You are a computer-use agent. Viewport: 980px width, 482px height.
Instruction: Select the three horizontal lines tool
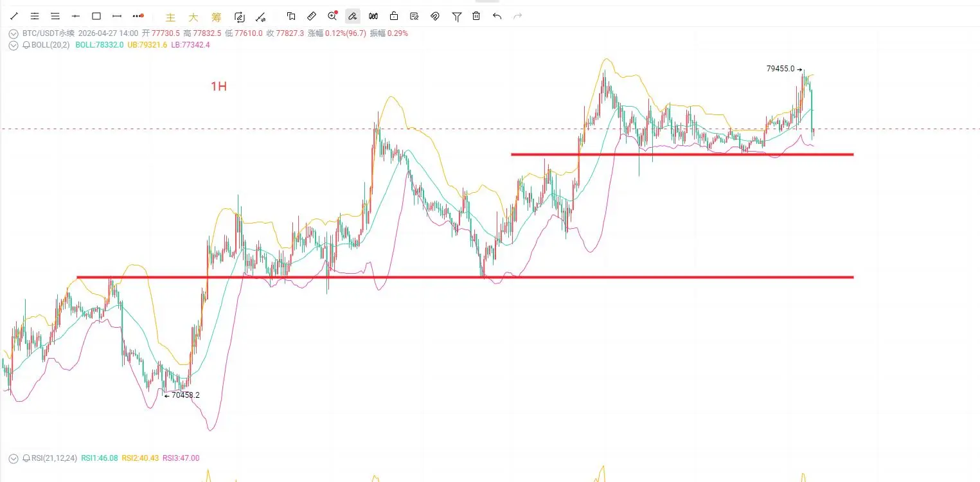pyautogui.click(x=55, y=16)
